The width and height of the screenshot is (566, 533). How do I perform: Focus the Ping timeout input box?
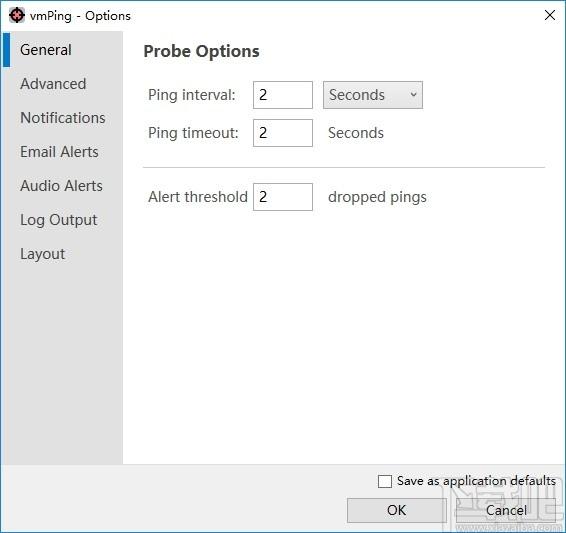coord(283,133)
